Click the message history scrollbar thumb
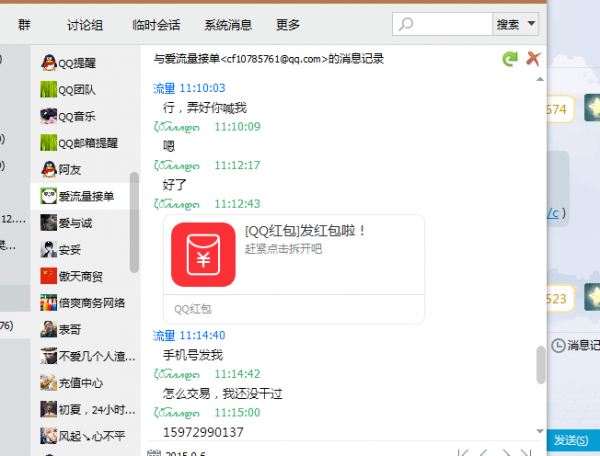The width and height of the screenshot is (600, 456). pos(540,365)
